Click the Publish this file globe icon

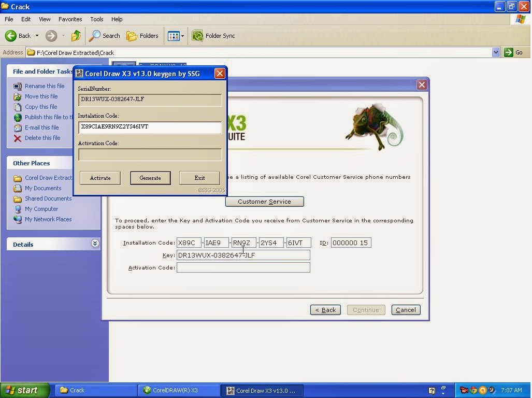point(18,118)
